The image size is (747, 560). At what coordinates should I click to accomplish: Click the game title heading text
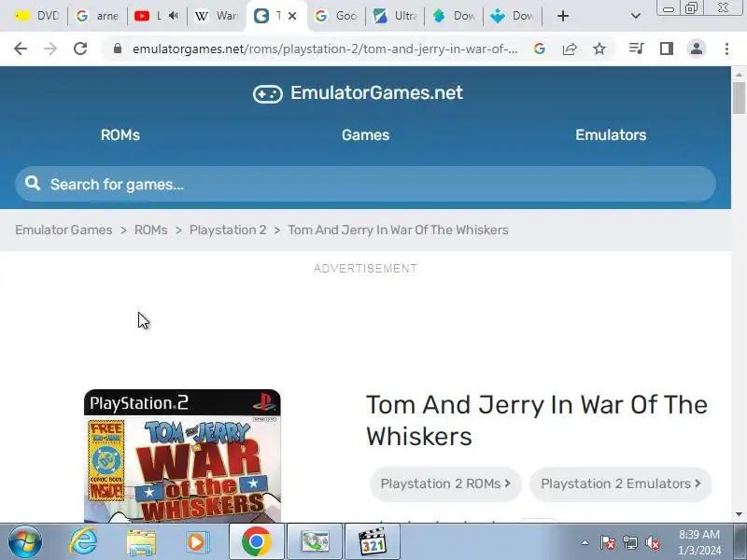537,421
